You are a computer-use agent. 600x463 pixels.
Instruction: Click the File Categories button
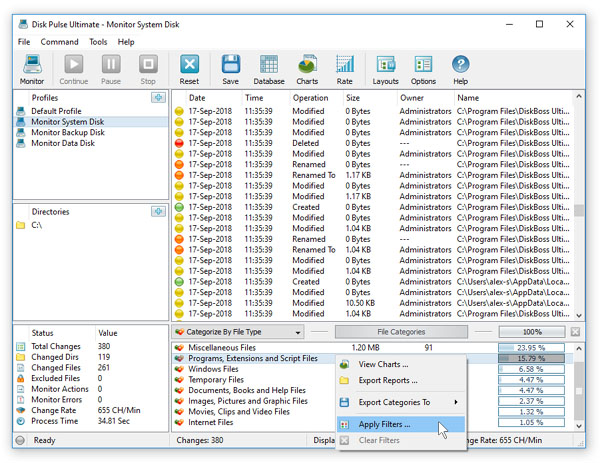[x=401, y=332]
